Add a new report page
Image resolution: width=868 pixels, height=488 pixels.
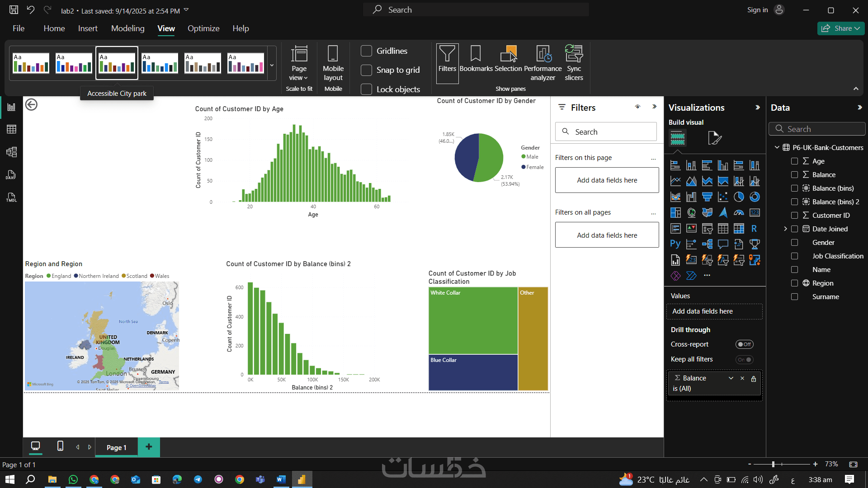(149, 447)
